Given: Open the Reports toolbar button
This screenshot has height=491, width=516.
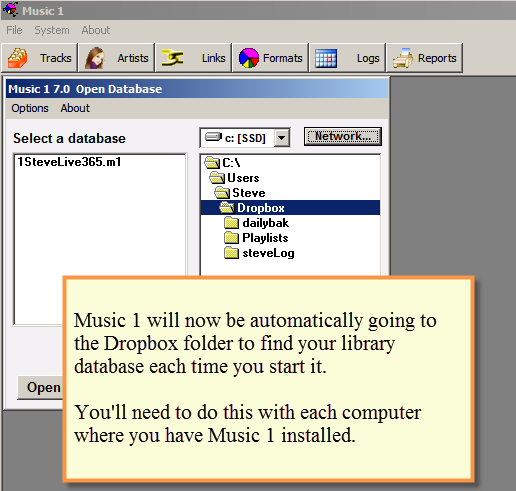Looking at the screenshot, I should pyautogui.click(x=424, y=58).
